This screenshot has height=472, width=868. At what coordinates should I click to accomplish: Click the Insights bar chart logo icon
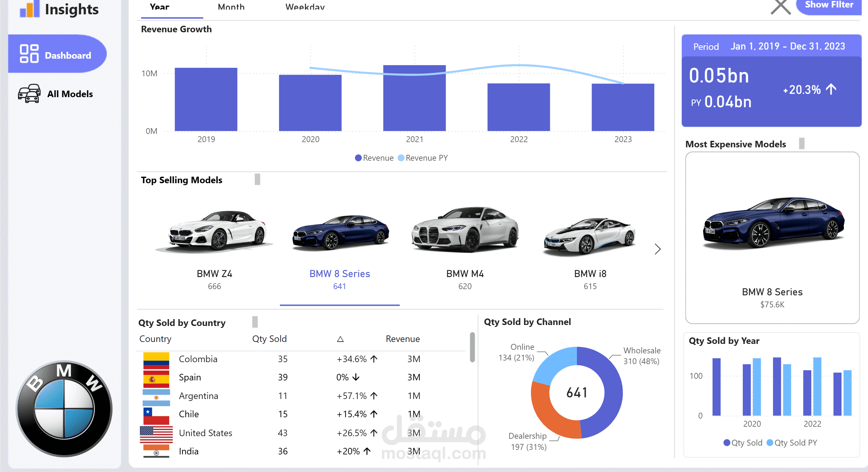30,9
